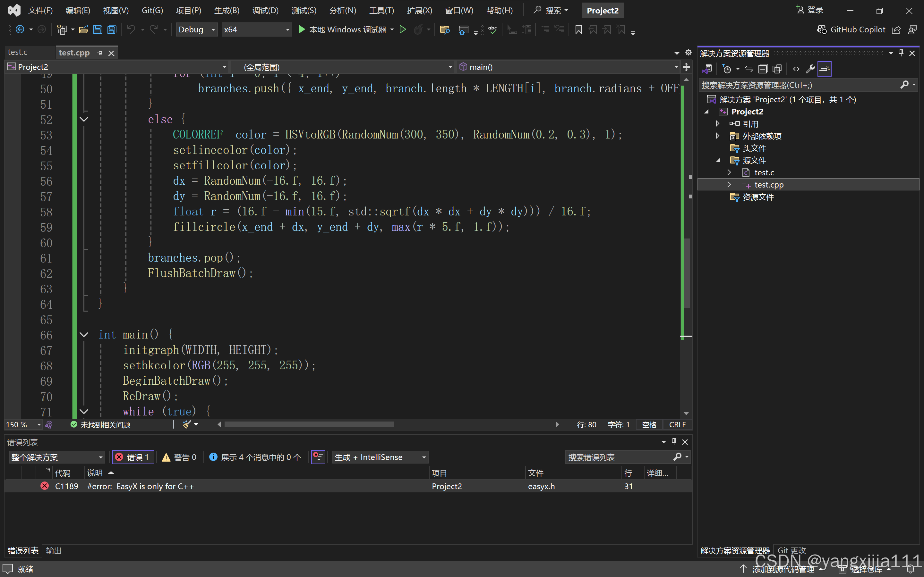Toggle the Errors 1 filter button
Viewport: 924px width, 577px height.
(x=133, y=457)
